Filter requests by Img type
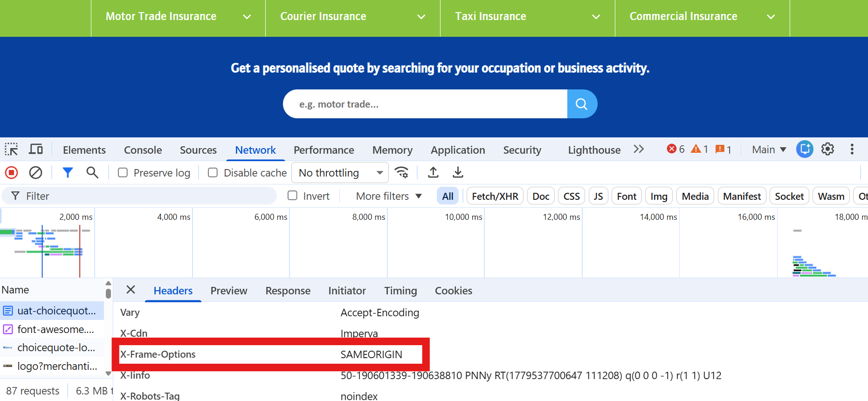 pyautogui.click(x=659, y=196)
